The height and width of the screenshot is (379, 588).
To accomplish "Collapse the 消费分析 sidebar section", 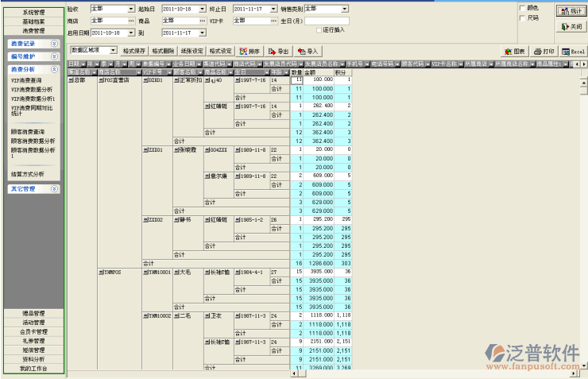I will (54, 70).
